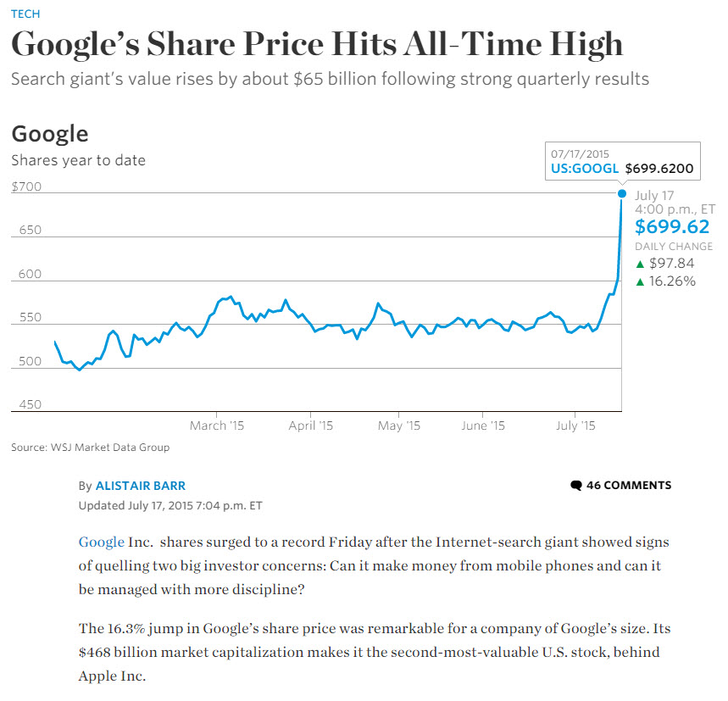
Task: Click the large $699.62 price value
Action: 671,226
